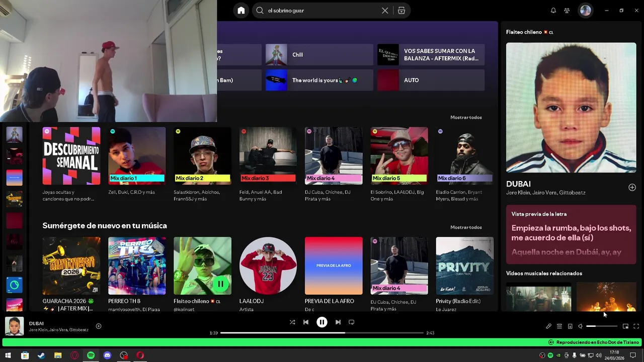
Task: Click Flaiteo chileno header in right panel
Action: tap(530, 32)
